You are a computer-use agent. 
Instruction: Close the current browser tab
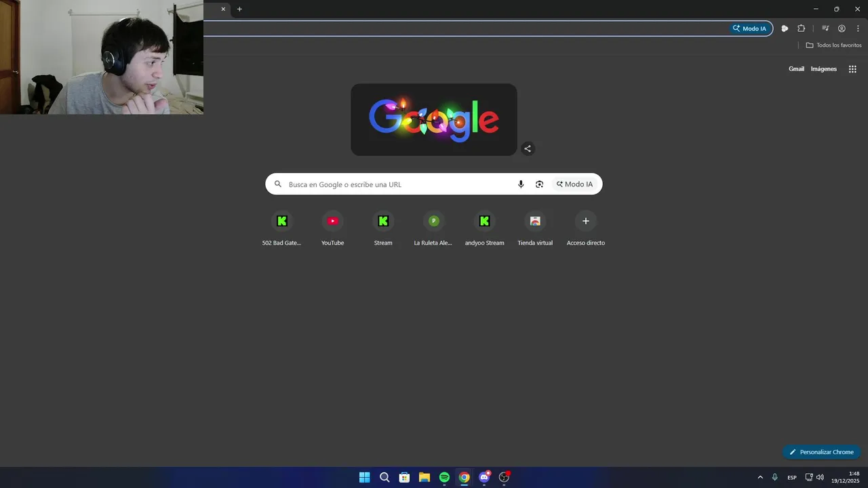click(223, 9)
